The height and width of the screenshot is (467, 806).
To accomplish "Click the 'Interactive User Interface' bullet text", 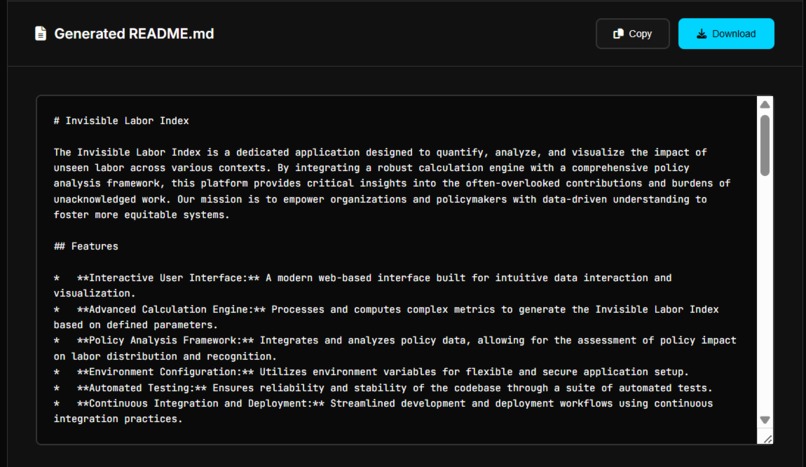I will [169, 278].
